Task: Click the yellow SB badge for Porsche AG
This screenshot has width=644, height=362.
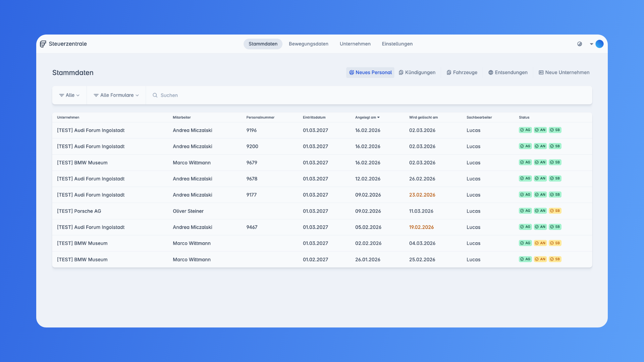Action: (555, 211)
